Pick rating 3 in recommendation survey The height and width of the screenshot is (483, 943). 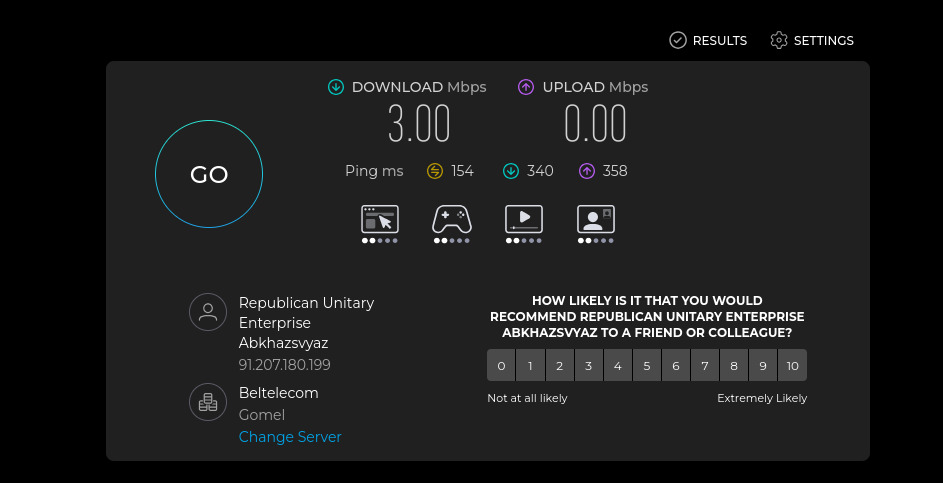(589, 366)
